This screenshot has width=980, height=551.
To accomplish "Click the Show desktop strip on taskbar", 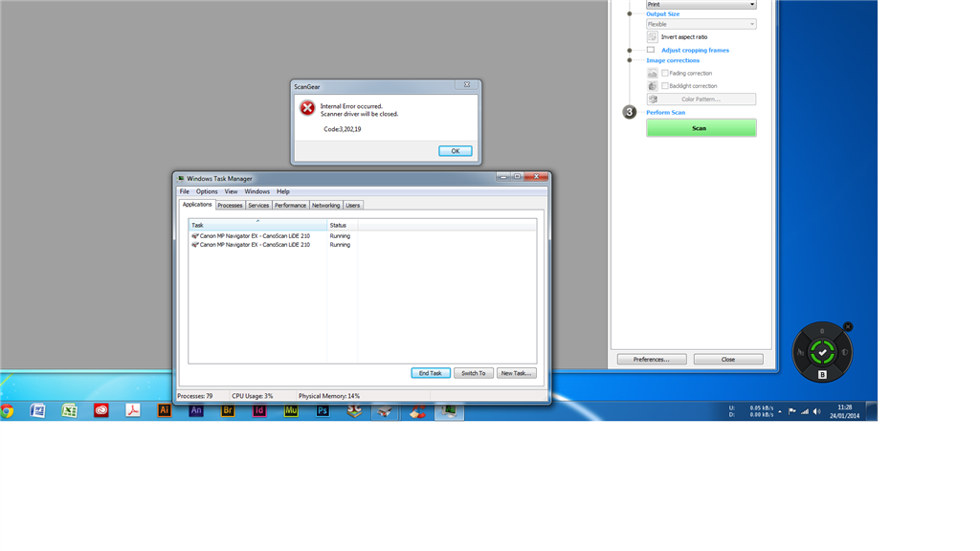I will pyautogui.click(x=872, y=411).
